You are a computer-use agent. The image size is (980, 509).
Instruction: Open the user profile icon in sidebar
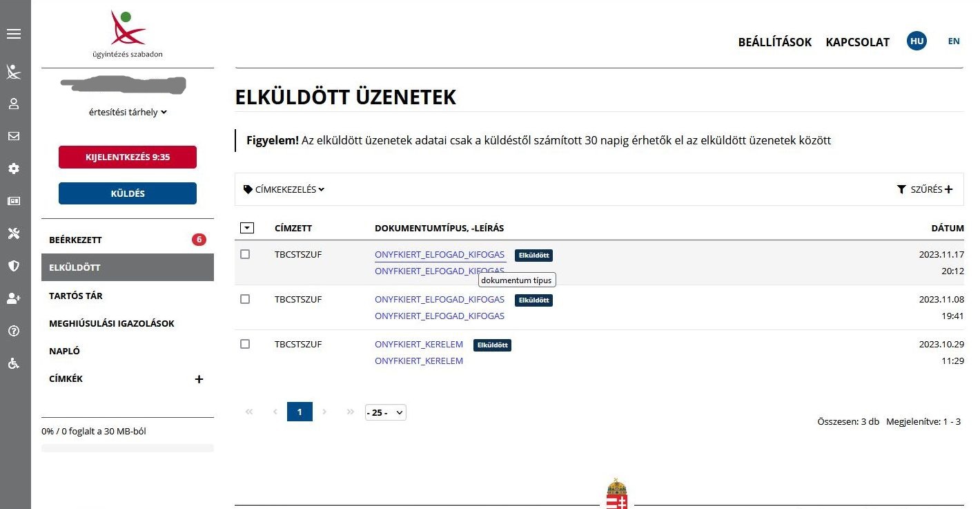click(x=14, y=104)
